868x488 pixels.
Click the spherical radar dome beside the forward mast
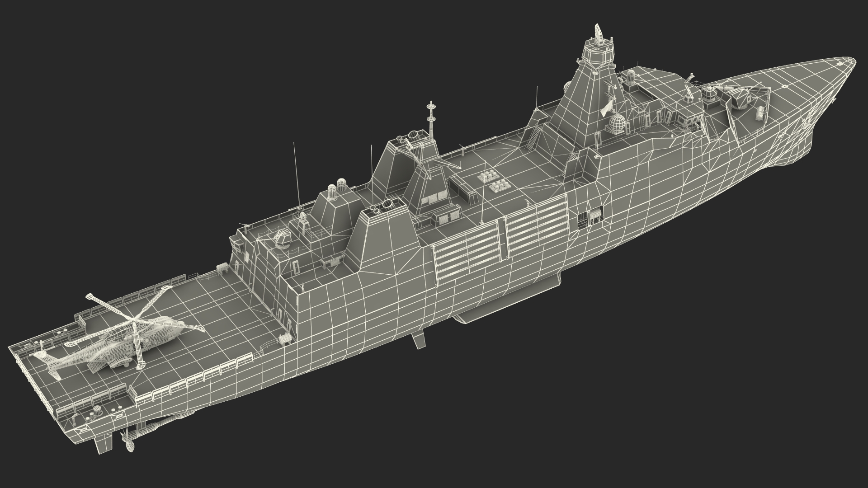click(617, 123)
